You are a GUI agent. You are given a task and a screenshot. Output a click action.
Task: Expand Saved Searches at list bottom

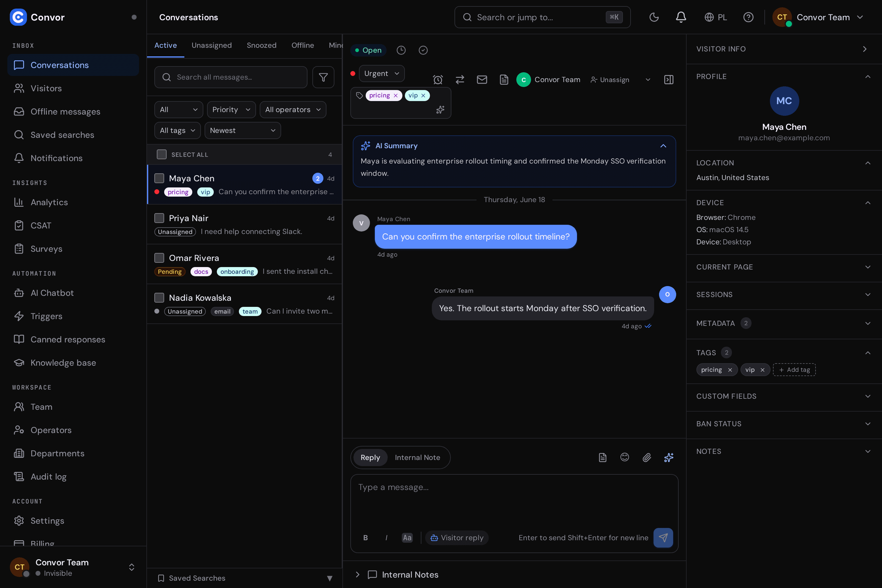coord(244,578)
